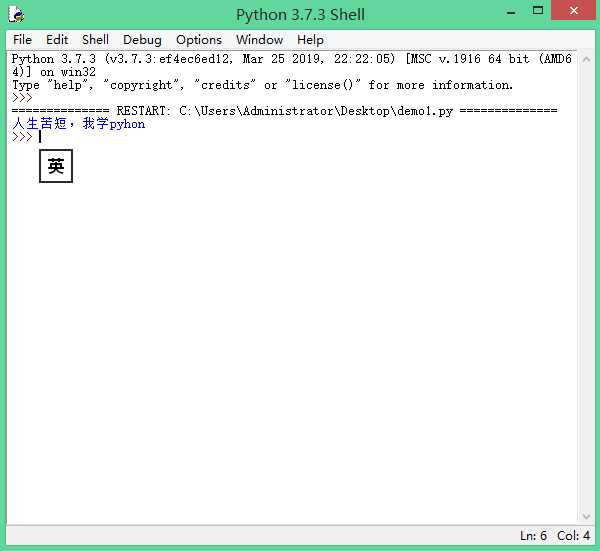Open the Window menu
The width and height of the screenshot is (600, 551).
click(x=259, y=40)
